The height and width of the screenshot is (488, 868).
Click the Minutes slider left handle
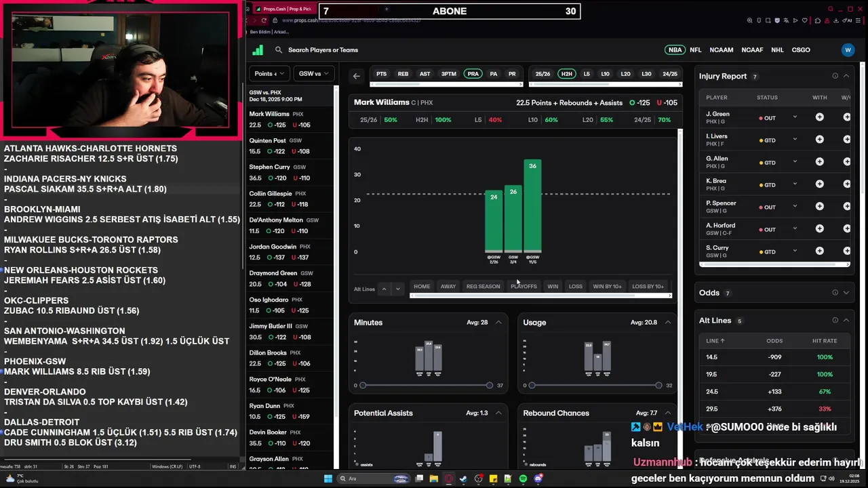(x=363, y=385)
